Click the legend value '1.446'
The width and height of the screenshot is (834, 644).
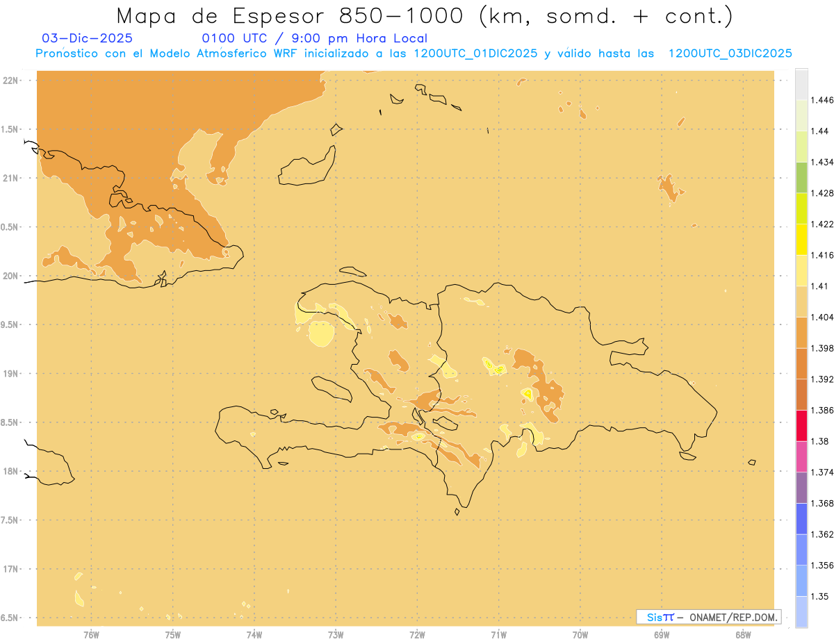click(x=822, y=100)
